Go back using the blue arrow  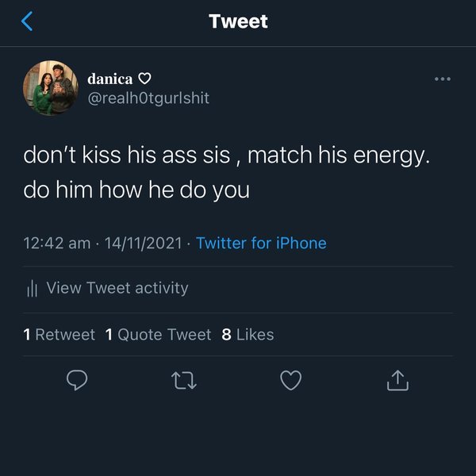[x=27, y=21]
